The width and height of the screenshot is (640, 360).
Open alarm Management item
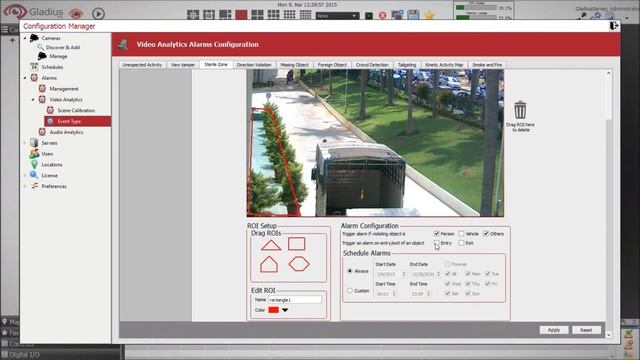tap(64, 89)
